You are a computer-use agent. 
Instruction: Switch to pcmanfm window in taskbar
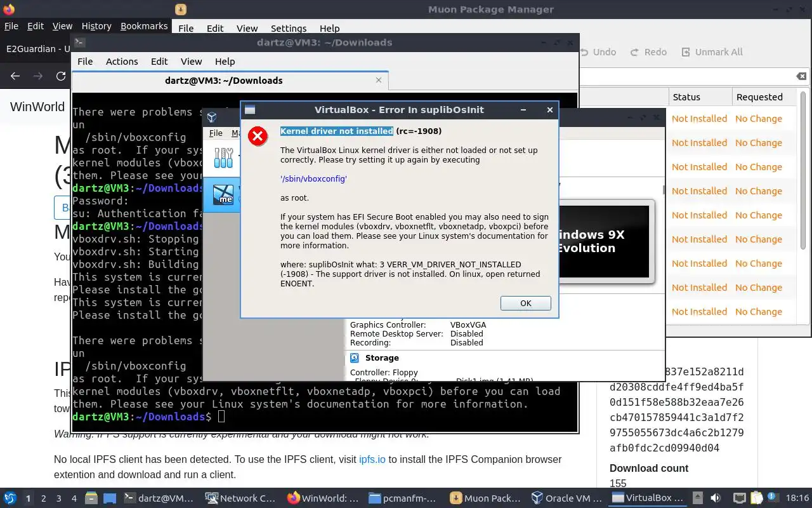pyautogui.click(x=403, y=498)
